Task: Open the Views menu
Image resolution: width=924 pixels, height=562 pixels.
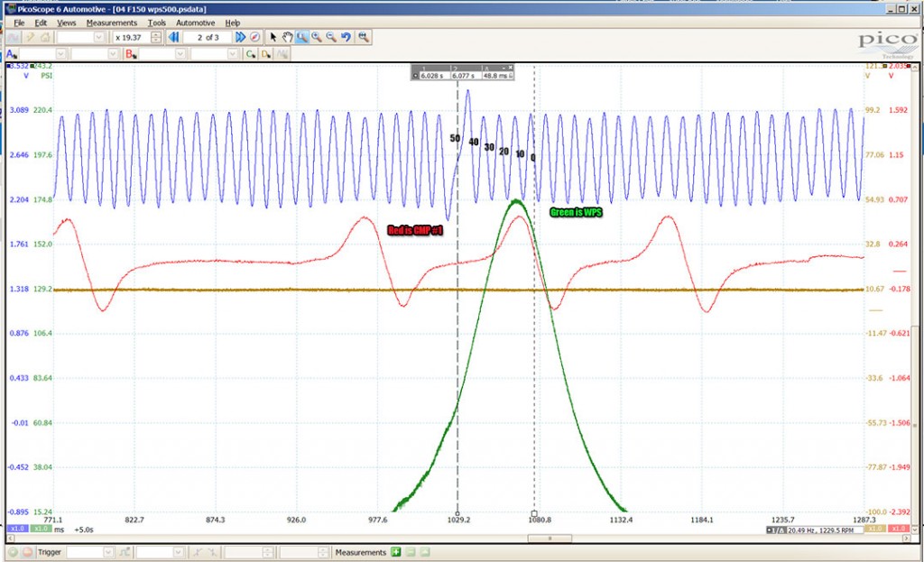Action: click(66, 23)
